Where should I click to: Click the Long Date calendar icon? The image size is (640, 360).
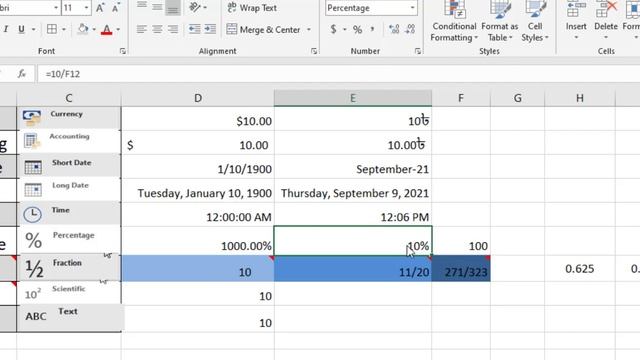[33, 190]
